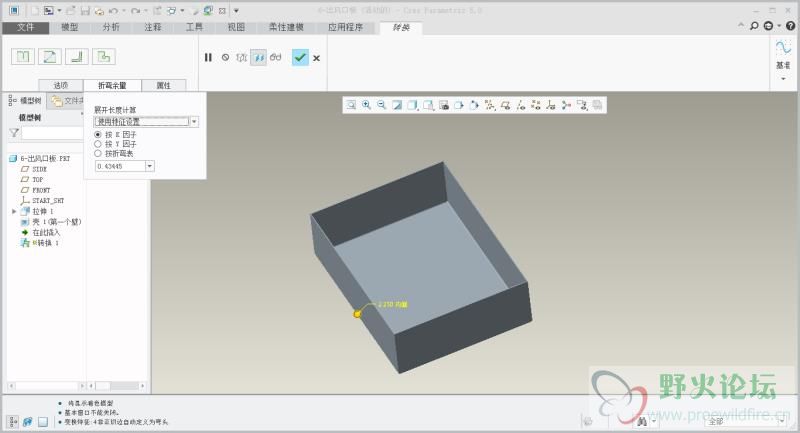This screenshot has height=433, width=800.
Task: Toggle the glasses preview icon
Action: tap(275, 58)
